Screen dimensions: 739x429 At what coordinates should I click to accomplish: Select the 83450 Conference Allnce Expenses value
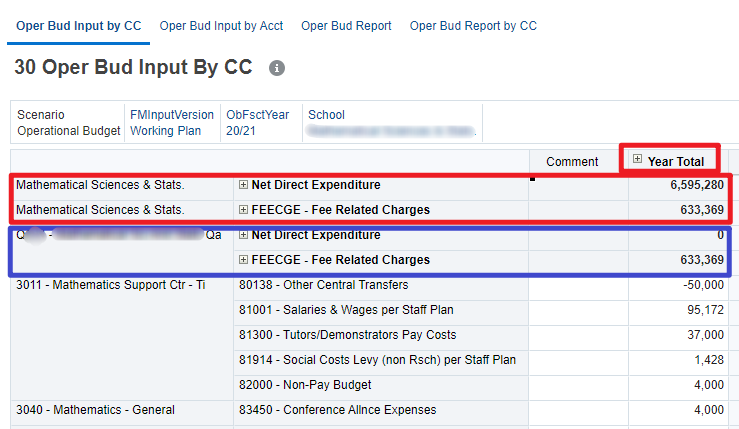point(678,410)
